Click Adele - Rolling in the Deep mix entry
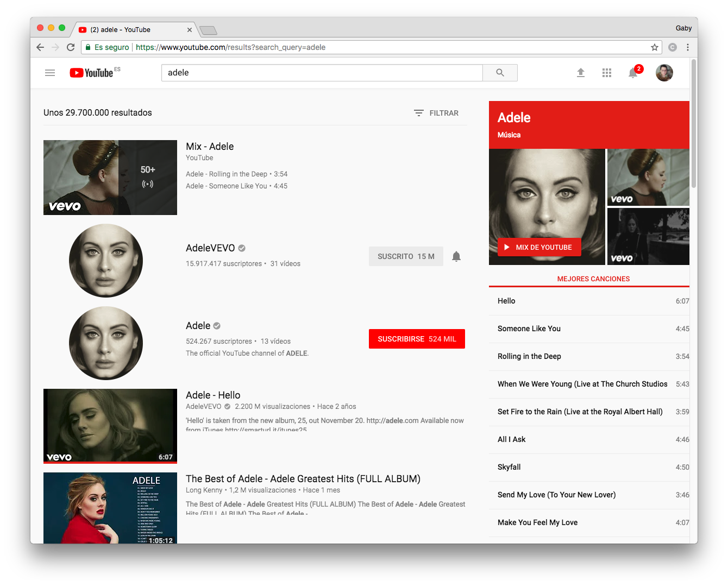 click(236, 174)
